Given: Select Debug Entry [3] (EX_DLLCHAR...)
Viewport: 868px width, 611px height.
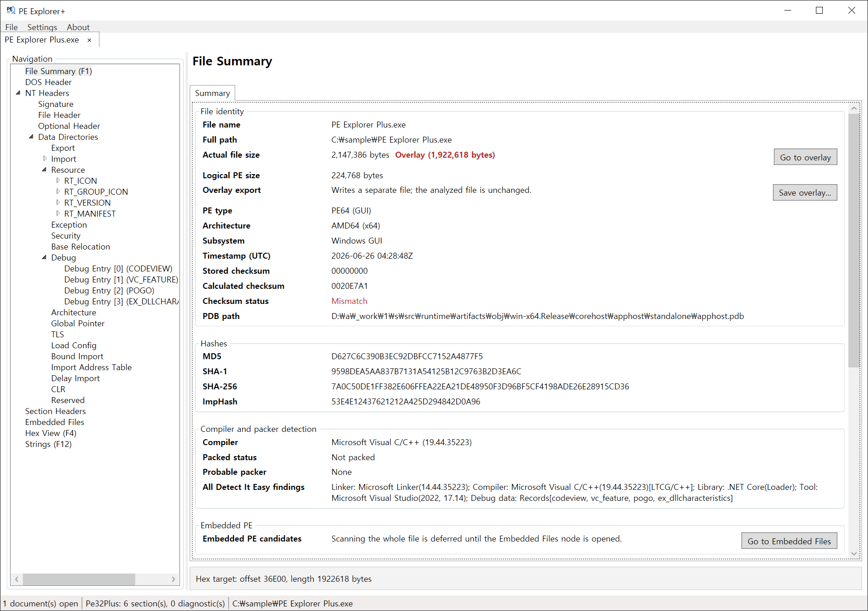Looking at the screenshot, I should click(x=121, y=302).
